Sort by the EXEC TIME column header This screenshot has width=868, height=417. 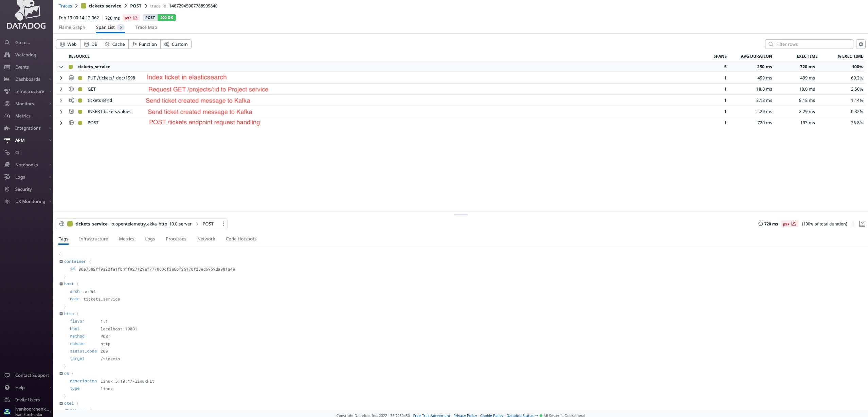[x=807, y=56]
